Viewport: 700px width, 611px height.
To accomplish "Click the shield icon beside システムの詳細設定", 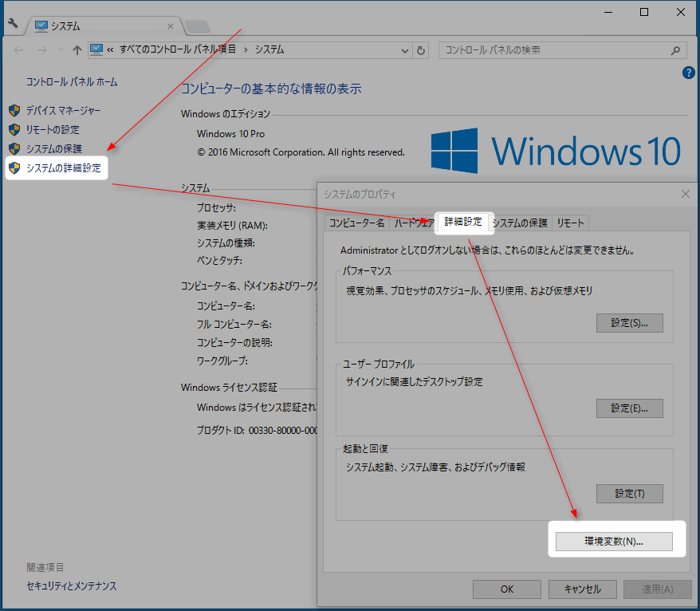I will pyautogui.click(x=14, y=168).
